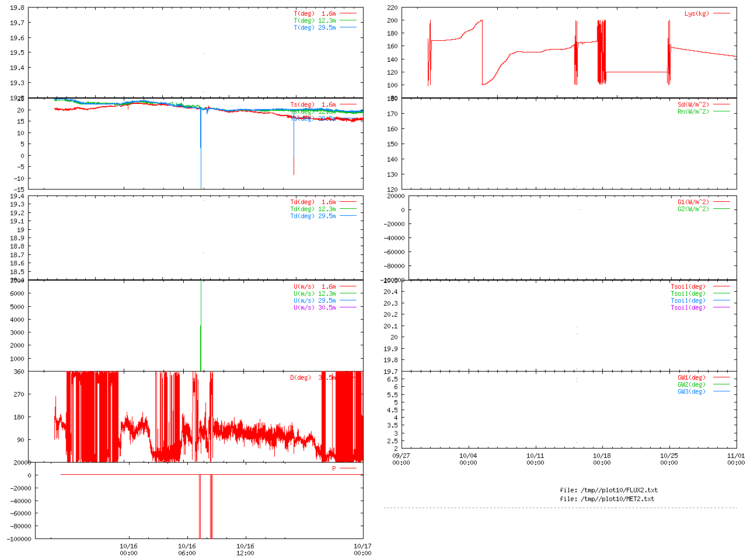This screenshot has height=560, width=747.
Task: Select the GW1(deg) red legend entry
Action: [691, 377]
